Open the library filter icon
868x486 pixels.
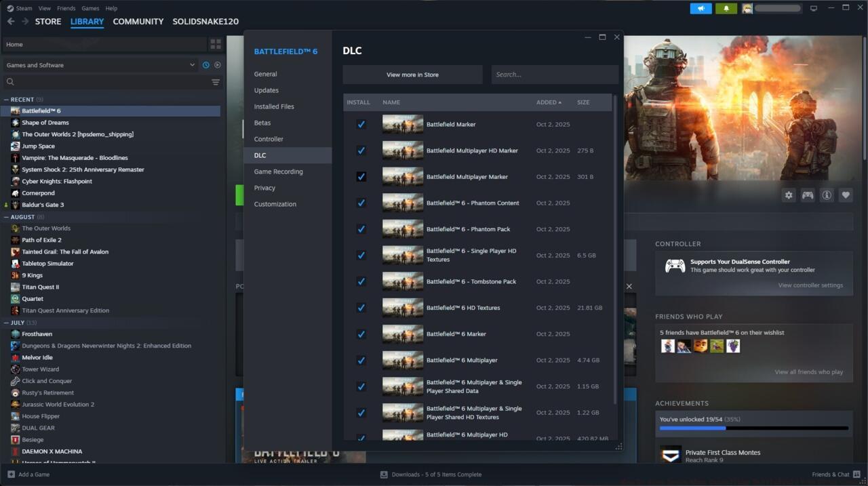[x=216, y=82]
